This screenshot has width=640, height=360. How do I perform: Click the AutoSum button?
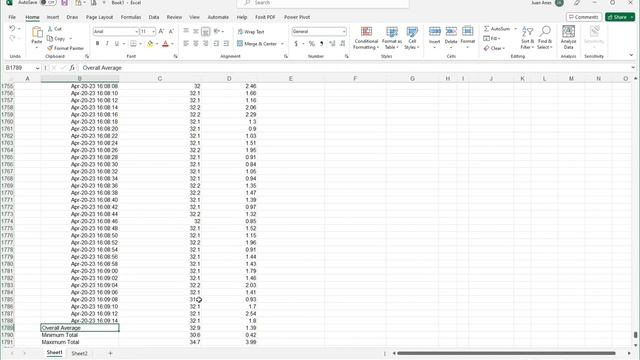[x=497, y=29]
